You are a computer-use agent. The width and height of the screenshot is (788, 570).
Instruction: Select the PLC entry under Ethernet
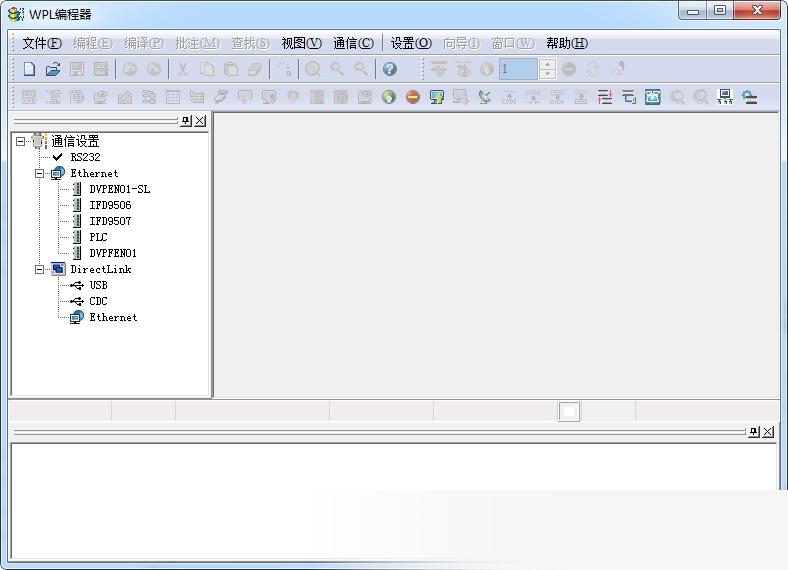point(98,237)
